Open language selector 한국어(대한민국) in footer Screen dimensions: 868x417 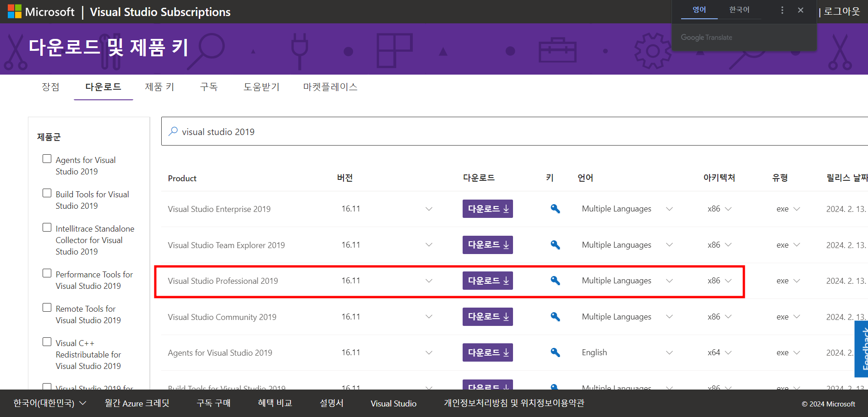(x=50, y=403)
